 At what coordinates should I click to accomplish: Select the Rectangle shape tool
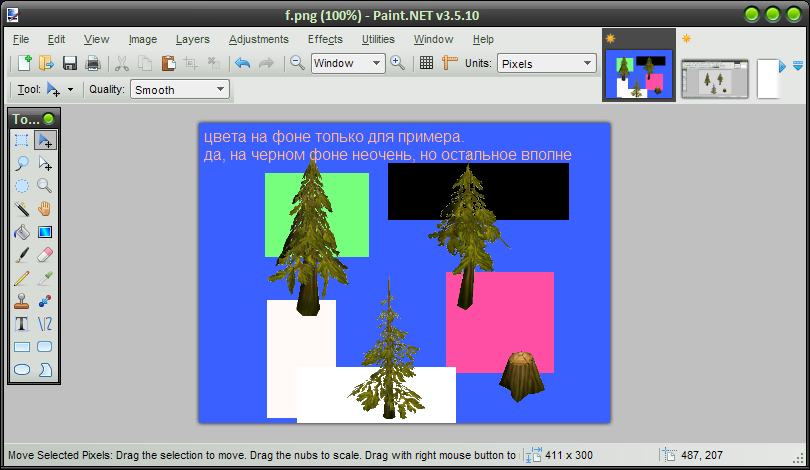point(22,347)
